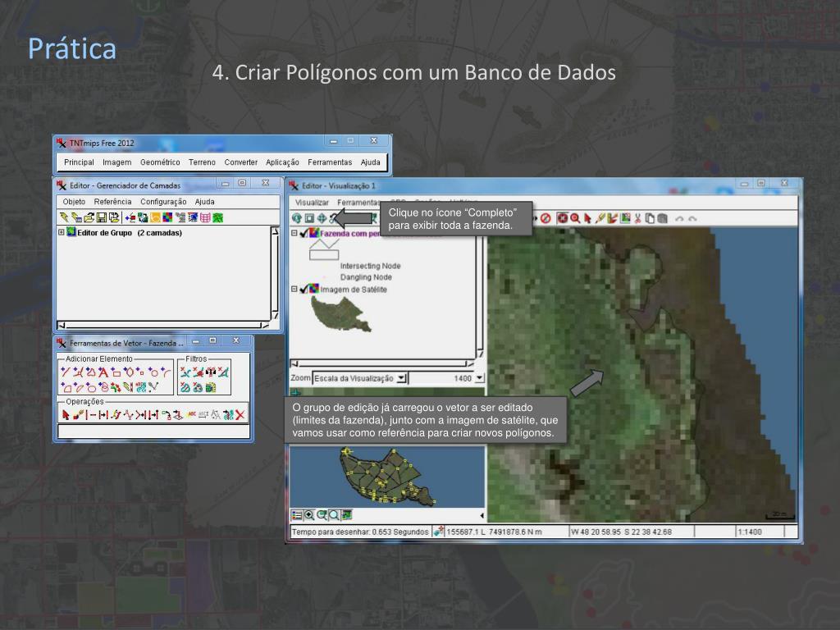840x630 pixels.
Task: Click the scissors cut icon
Action: coord(637,218)
